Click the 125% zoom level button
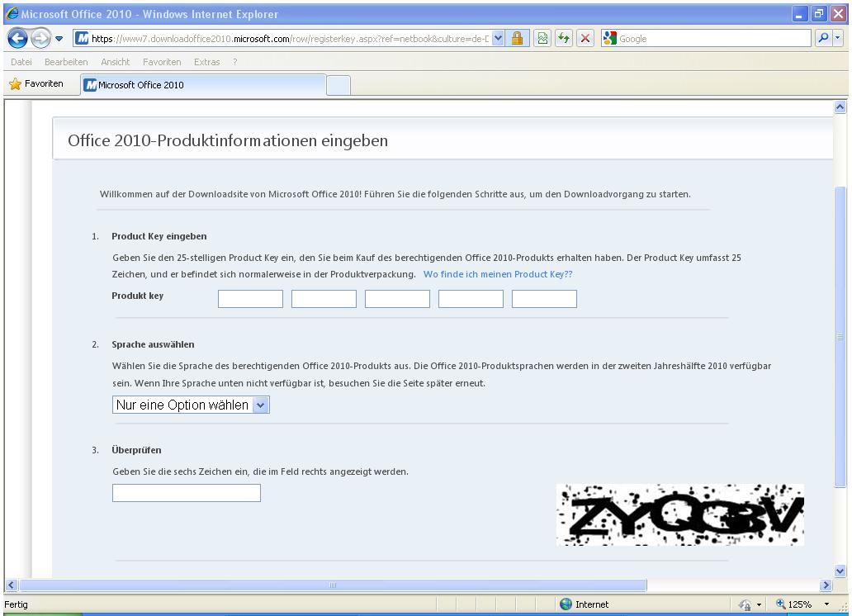852x616 pixels. 794,604
